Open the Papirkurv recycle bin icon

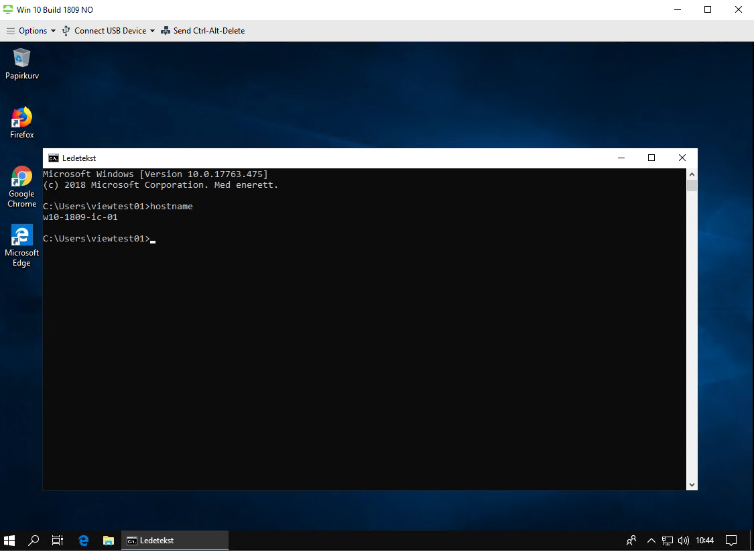click(22, 59)
